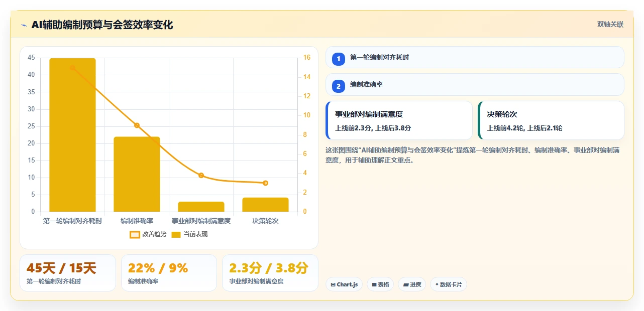Viewport: 644px width, 311px height.
Task: Click the 数据卡片 tag
Action: [449, 284]
